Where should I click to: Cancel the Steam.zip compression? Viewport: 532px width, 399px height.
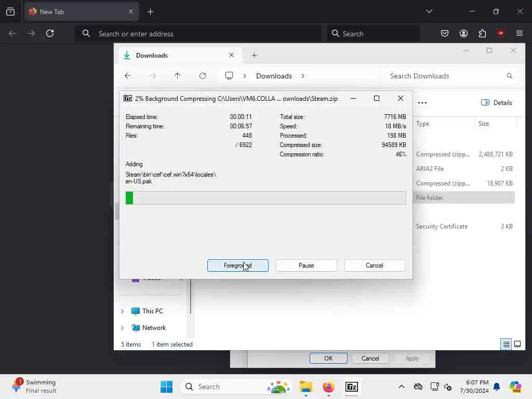375,265
